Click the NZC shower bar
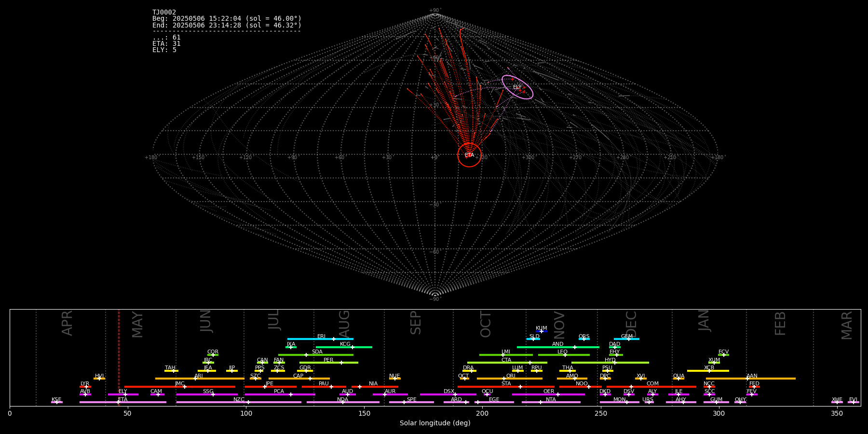 pyautogui.click(x=239, y=402)
